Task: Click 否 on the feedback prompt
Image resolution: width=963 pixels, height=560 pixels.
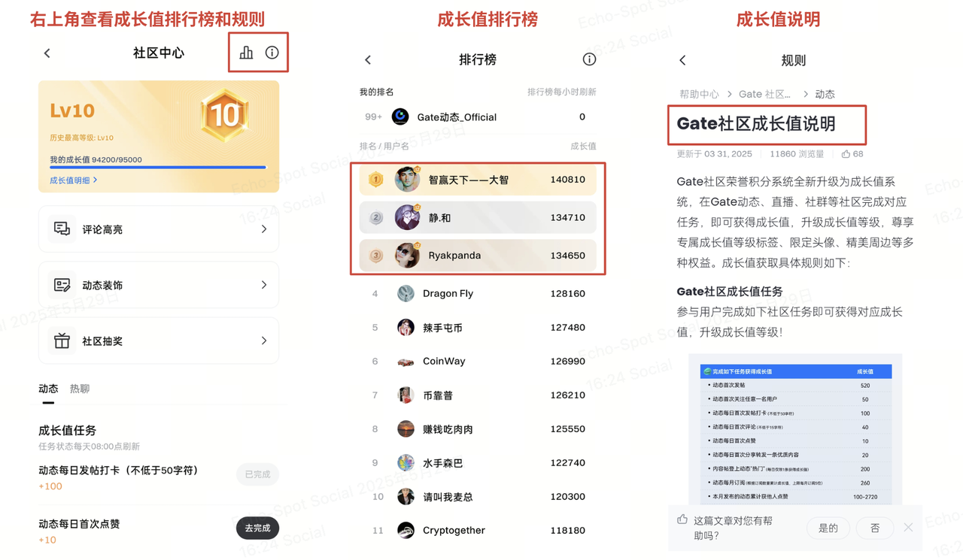Action: coord(874,528)
